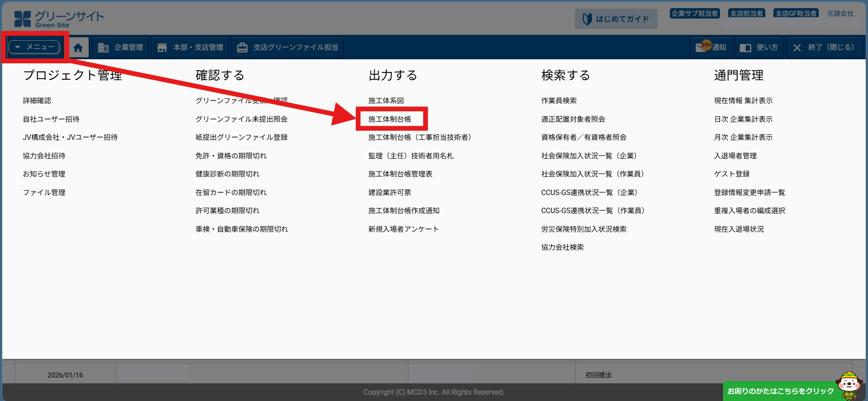Viewport: 868px width, 401px height.
Task: Open 本部・支店管理 store icon button
Action: coord(190,48)
